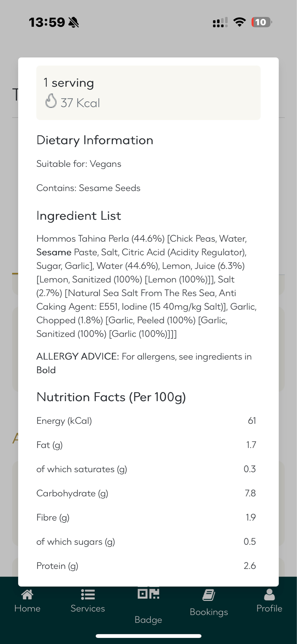Screen dimensions: 297x644
Task: Tap the Wi-Fi status icon
Action: tap(239, 22)
